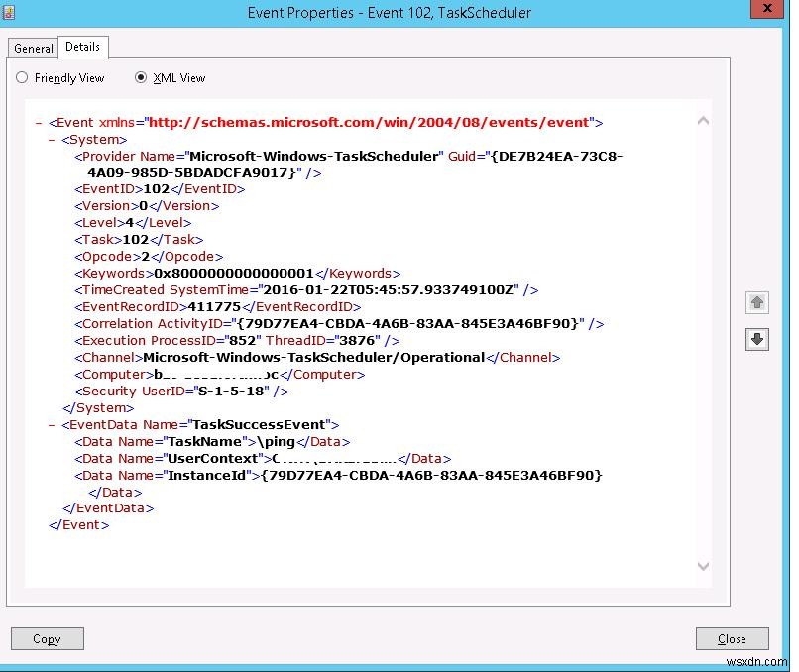Collapse the EventData XML node
799x672 pixels.
coord(52,425)
